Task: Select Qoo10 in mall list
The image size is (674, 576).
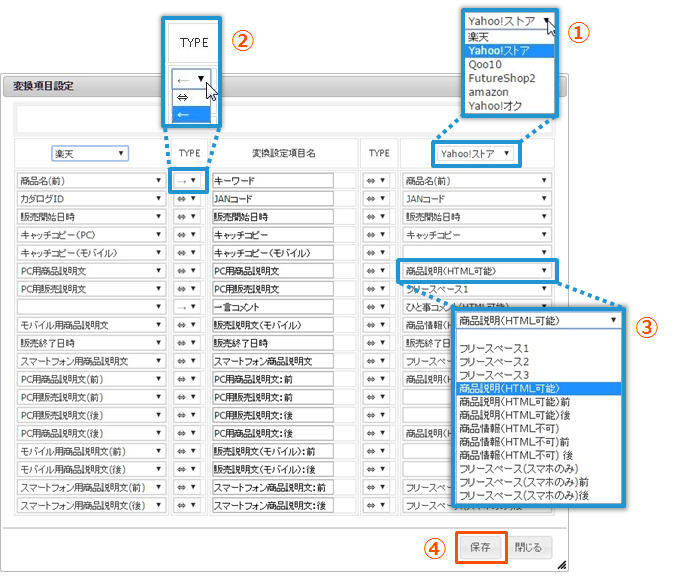Action: pyautogui.click(x=509, y=64)
